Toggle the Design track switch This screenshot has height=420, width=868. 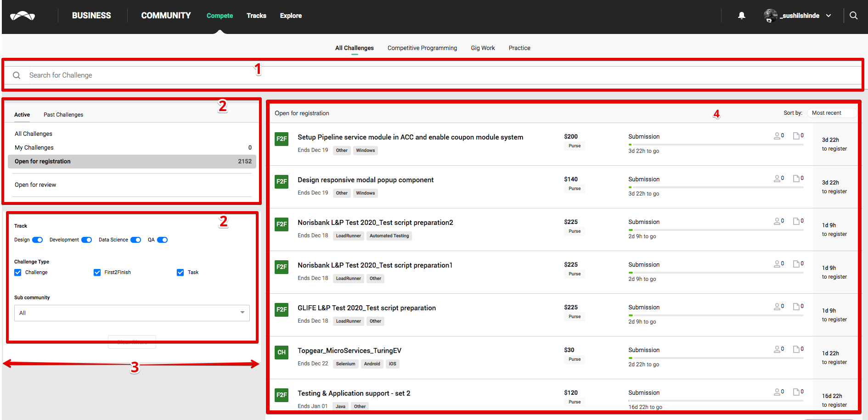(x=38, y=240)
